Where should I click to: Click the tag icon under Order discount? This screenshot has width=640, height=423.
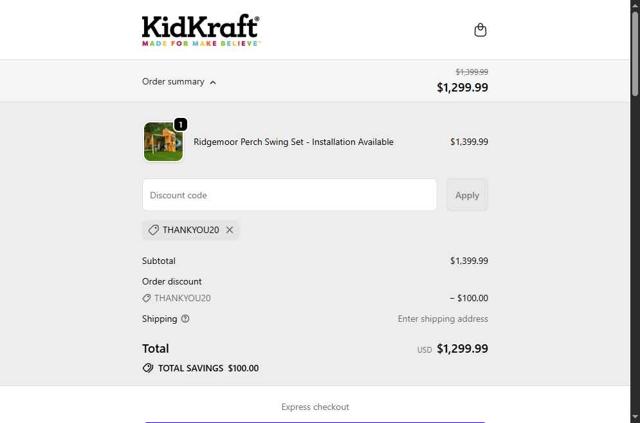pyautogui.click(x=147, y=298)
